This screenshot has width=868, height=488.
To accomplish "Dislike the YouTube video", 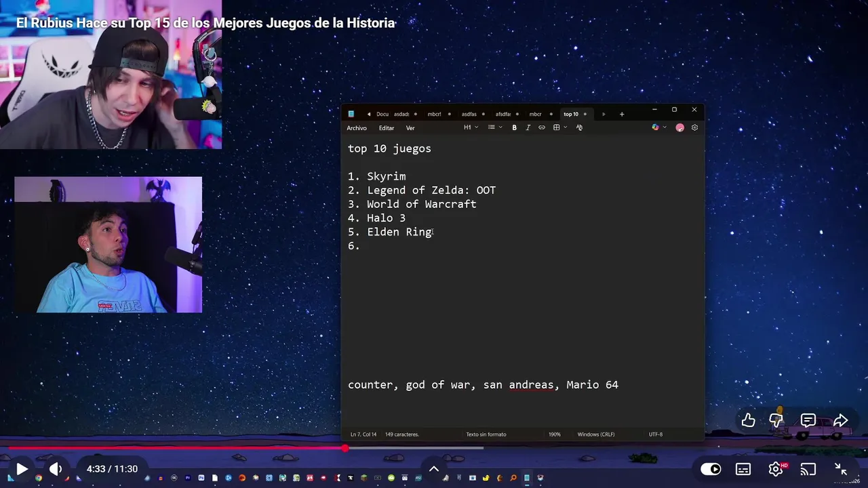I will tap(776, 420).
